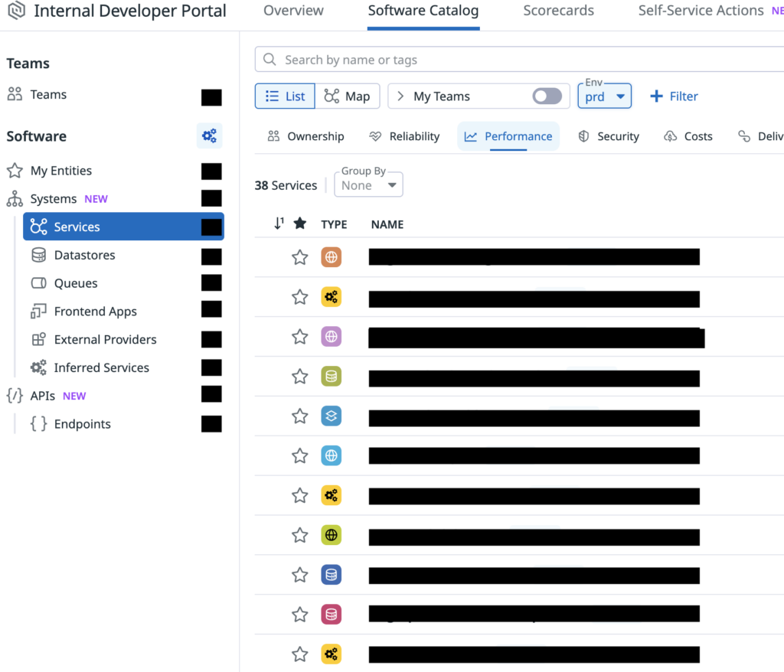Switch to Map view

point(347,96)
